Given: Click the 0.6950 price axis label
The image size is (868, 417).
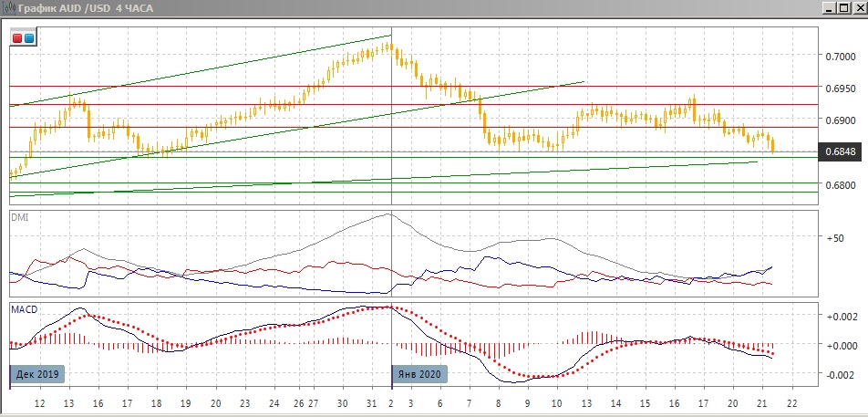Looking at the screenshot, I should (x=842, y=89).
